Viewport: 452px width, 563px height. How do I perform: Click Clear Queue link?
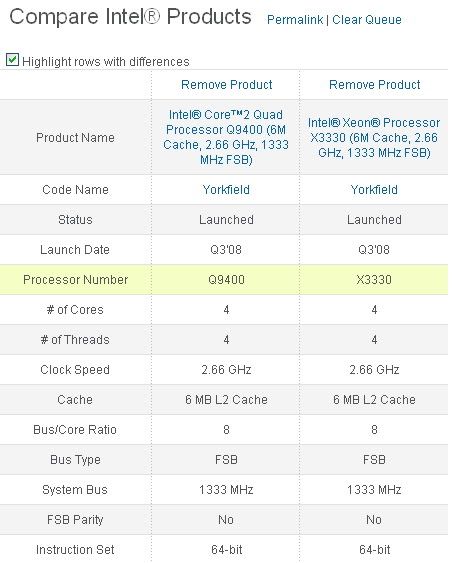tap(367, 20)
